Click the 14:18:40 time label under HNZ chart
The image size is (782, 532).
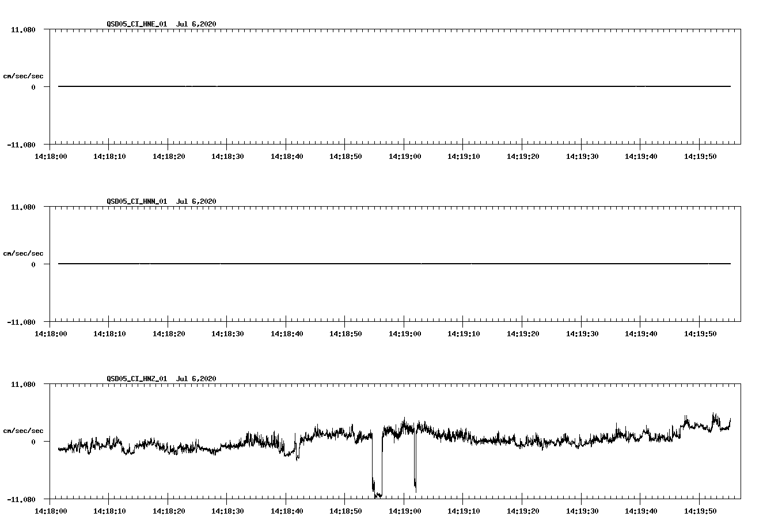(286, 511)
